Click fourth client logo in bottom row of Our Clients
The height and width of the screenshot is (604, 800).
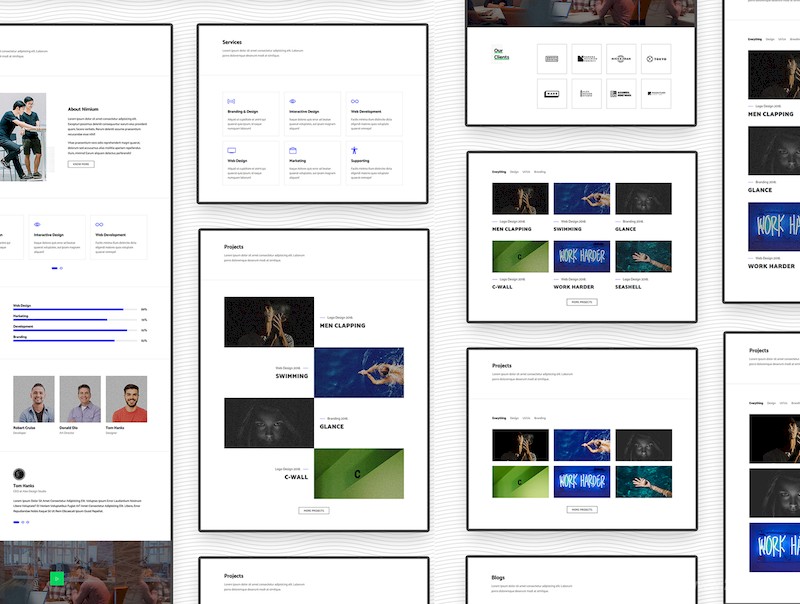click(656, 93)
